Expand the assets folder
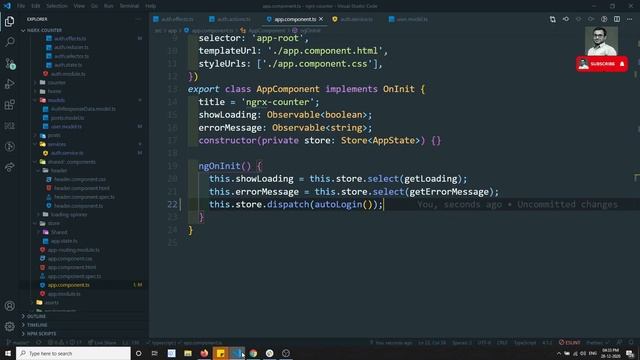Viewport: 640px width, 360px height. (51, 302)
